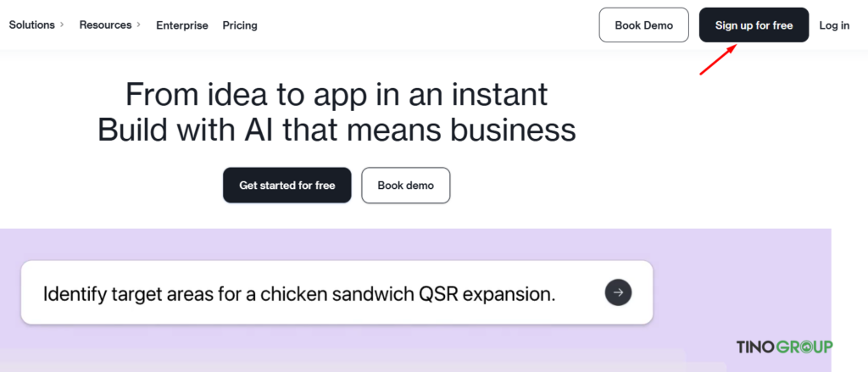868x372 pixels.
Task: Click the "From idea to app" heading
Action: coord(336,93)
